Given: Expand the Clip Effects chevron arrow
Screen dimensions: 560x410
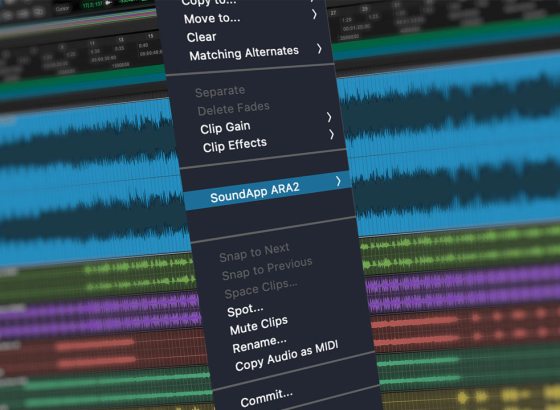Looking at the screenshot, I should (x=332, y=134).
